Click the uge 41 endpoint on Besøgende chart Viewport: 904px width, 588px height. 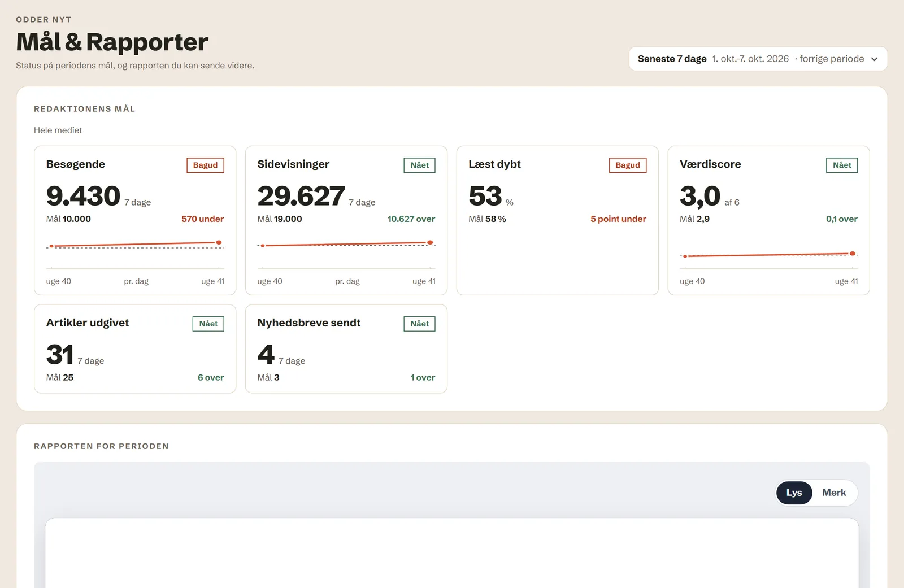[x=219, y=242]
